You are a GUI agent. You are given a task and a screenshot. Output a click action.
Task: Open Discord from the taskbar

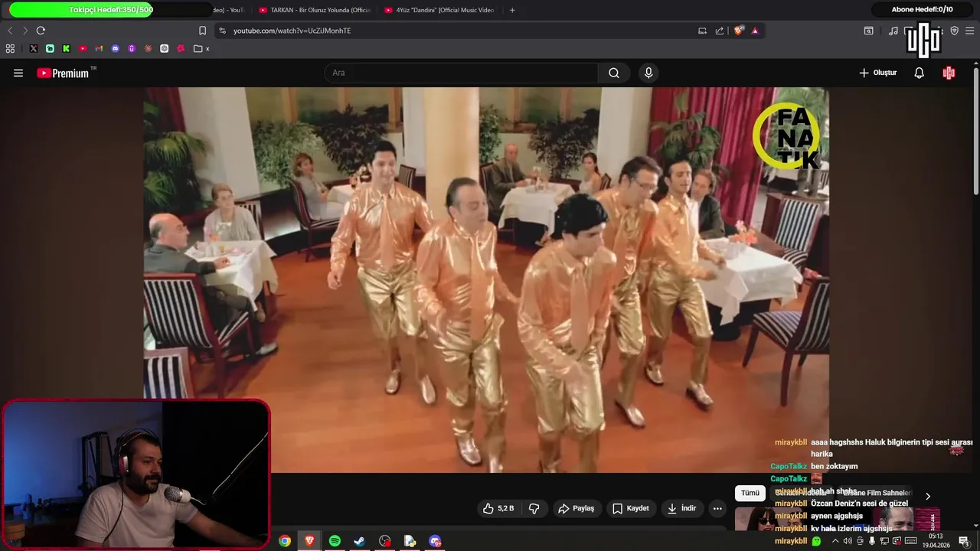click(435, 541)
